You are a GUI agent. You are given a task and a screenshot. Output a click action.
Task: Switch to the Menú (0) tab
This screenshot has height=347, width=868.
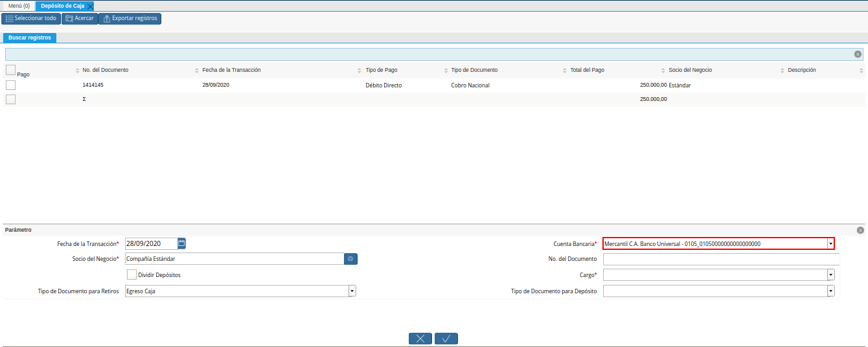coord(19,6)
